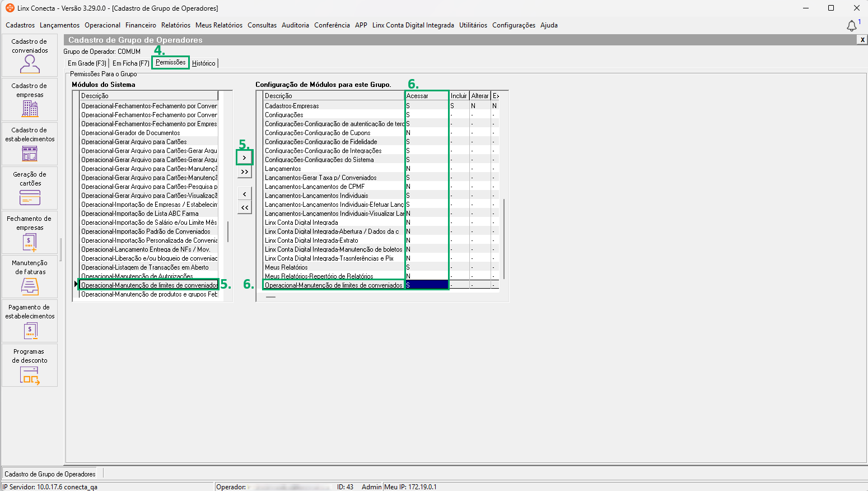Open the Utilitários menu
This screenshot has width=868, height=491.
click(473, 25)
